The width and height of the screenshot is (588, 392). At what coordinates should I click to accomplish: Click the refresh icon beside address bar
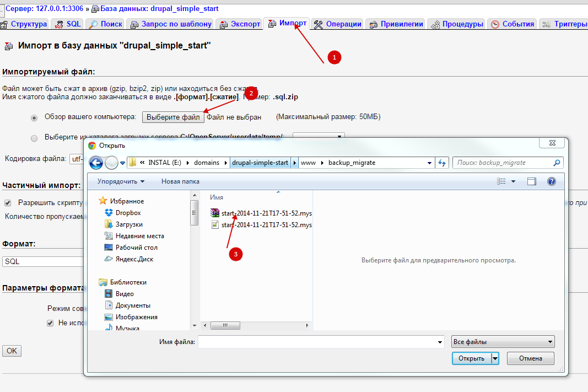[441, 163]
